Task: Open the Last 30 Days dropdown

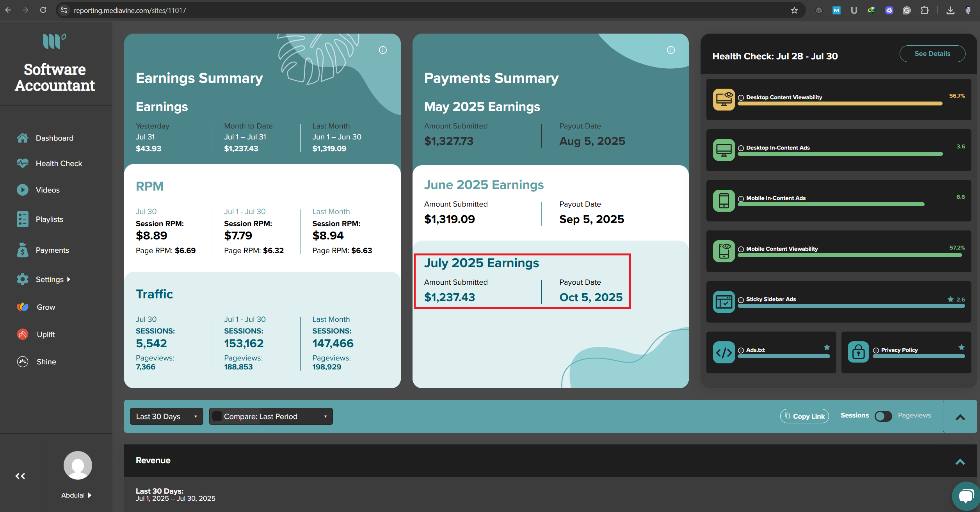Action: click(167, 416)
